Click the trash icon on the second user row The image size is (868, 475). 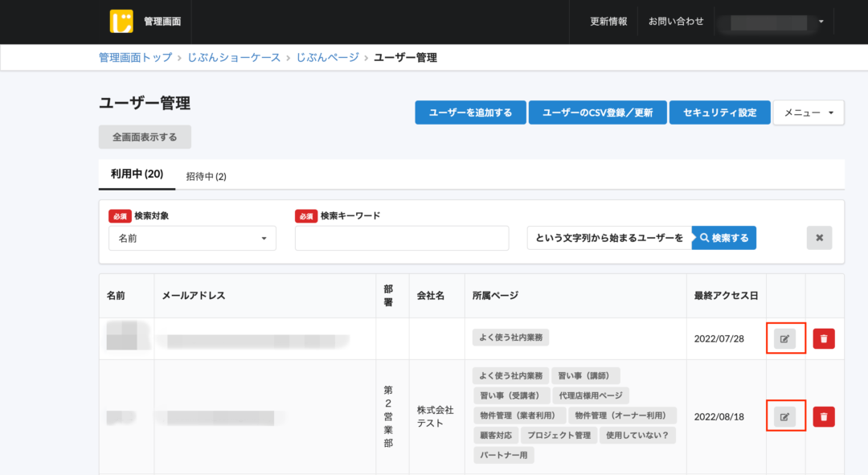pyautogui.click(x=823, y=416)
